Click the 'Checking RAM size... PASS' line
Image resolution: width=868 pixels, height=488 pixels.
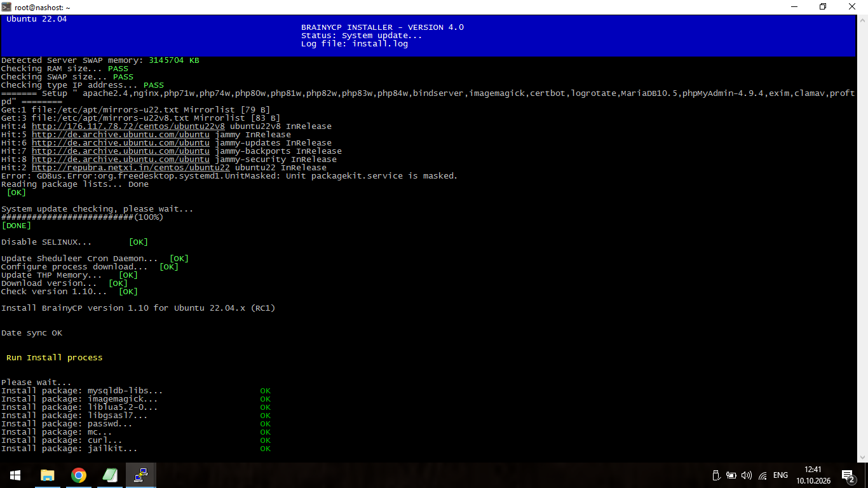pos(65,69)
